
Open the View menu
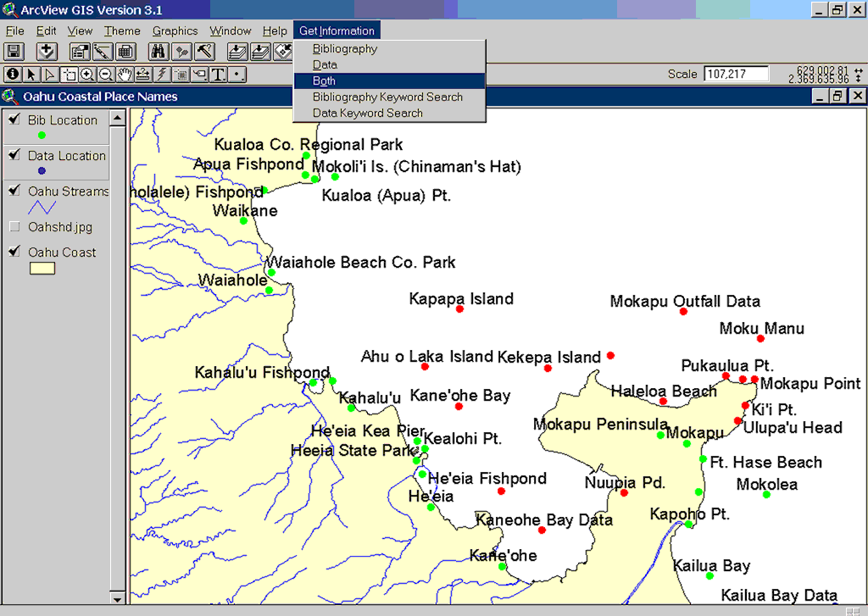(x=81, y=31)
